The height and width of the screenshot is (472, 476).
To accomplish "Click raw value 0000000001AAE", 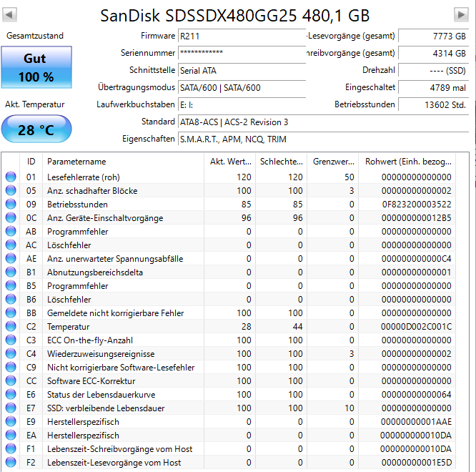I will tap(416, 421).
